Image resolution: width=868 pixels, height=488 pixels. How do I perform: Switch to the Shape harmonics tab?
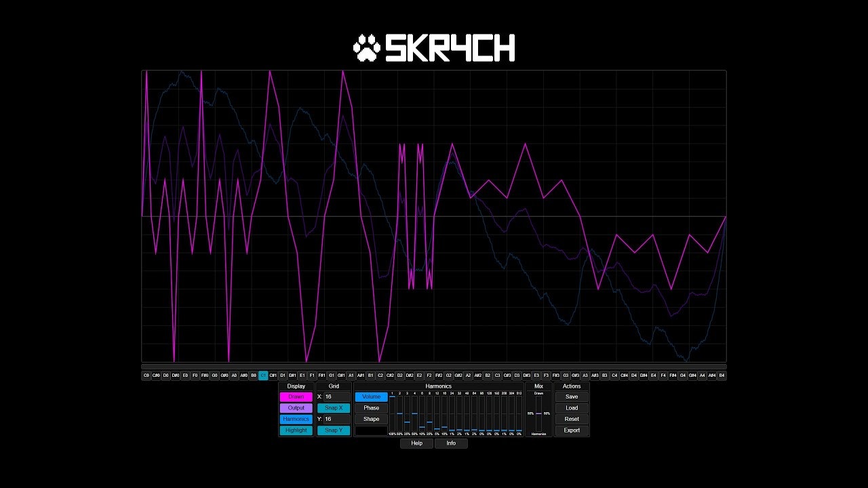point(370,419)
